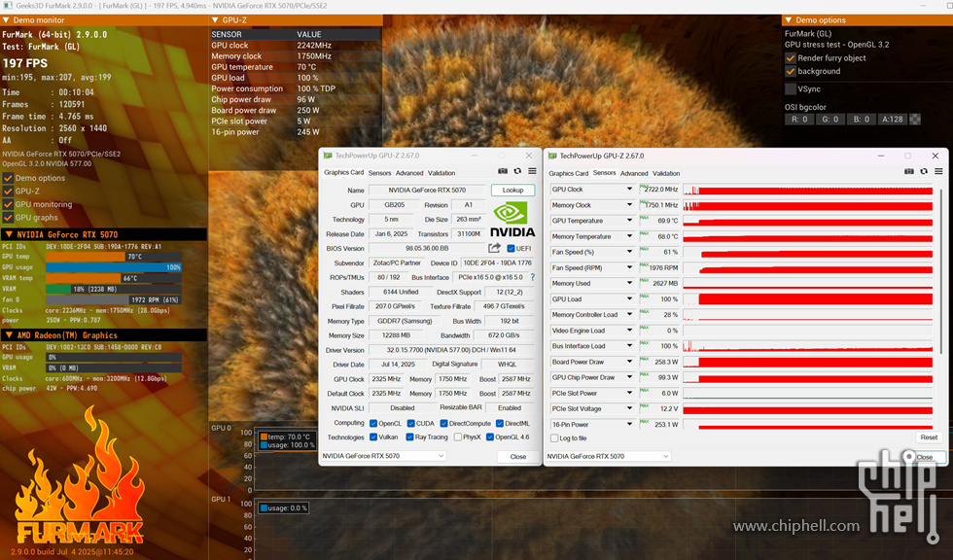Screen dimensions: 953x560
Task: Toggle the GPU monitoring checkbox
Action: pos(8,204)
